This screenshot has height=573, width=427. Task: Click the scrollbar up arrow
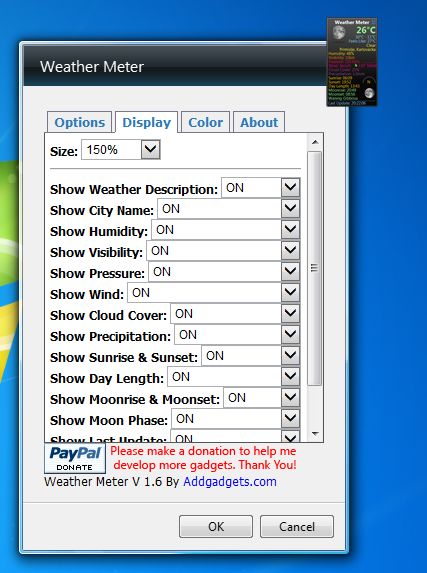(x=315, y=142)
